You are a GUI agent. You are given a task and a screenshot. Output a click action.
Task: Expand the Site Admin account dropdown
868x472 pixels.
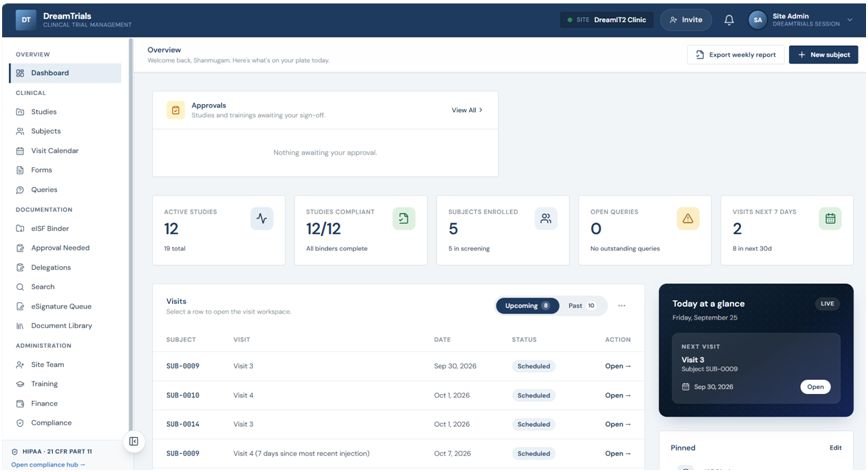pos(850,20)
